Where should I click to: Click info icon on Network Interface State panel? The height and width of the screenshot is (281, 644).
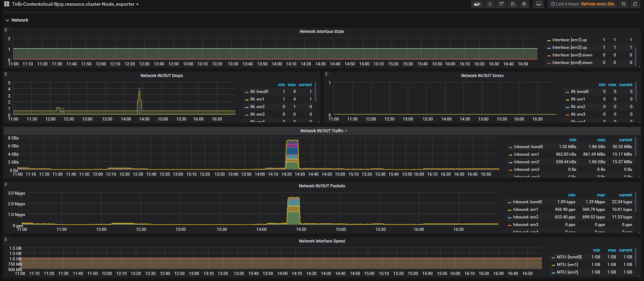point(6,29)
